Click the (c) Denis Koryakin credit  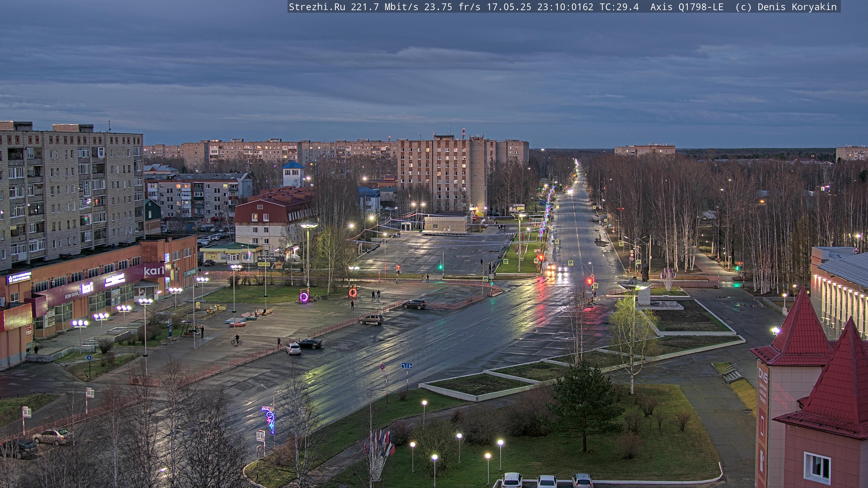(786, 7)
